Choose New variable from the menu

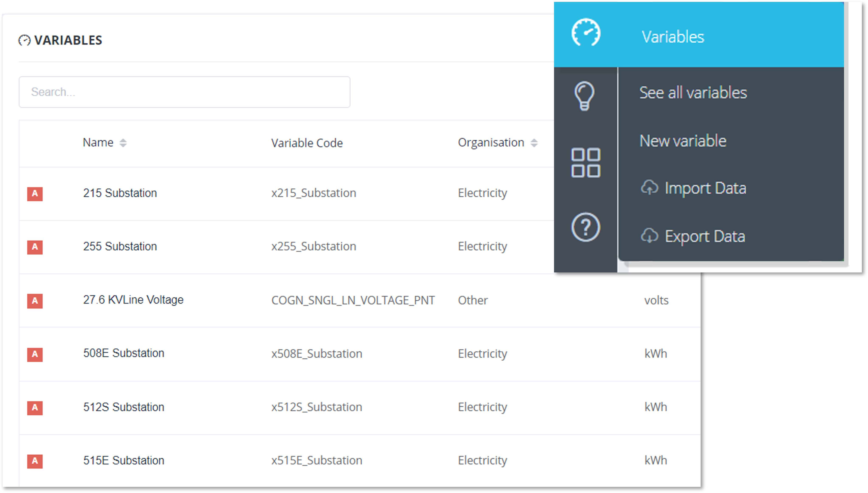click(683, 141)
